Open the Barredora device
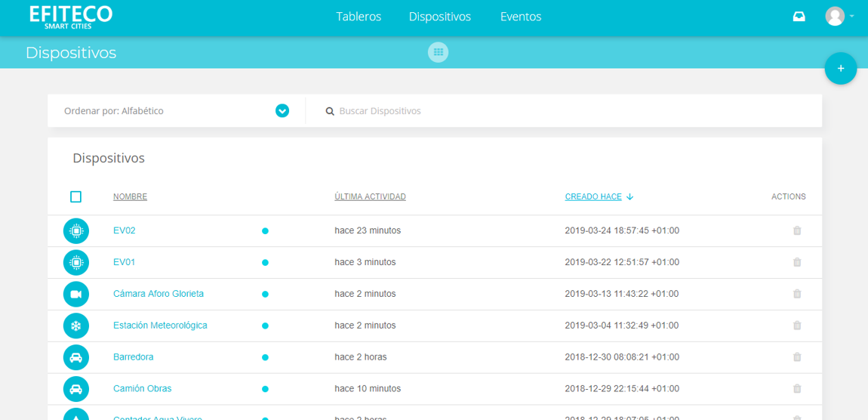Image resolution: width=868 pixels, height=420 pixels. [x=134, y=357]
